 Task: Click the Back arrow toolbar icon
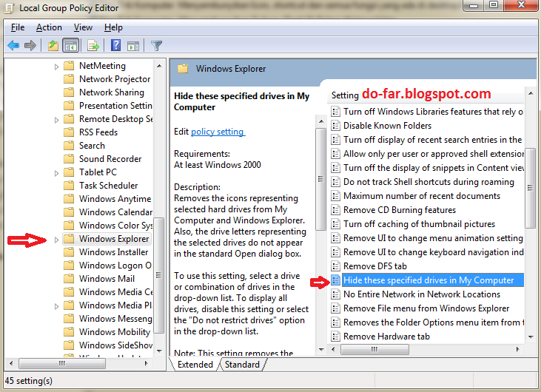[13, 45]
